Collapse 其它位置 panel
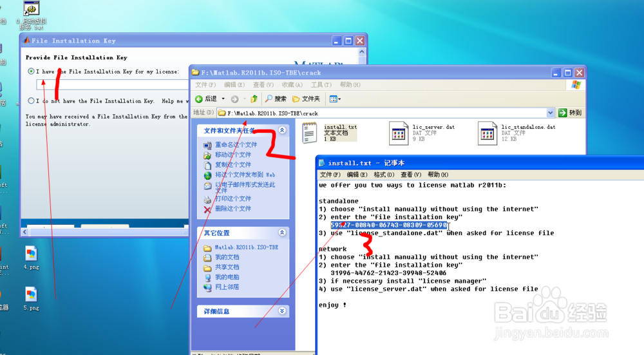The height and width of the screenshot is (355, 644). pos(282,233)
